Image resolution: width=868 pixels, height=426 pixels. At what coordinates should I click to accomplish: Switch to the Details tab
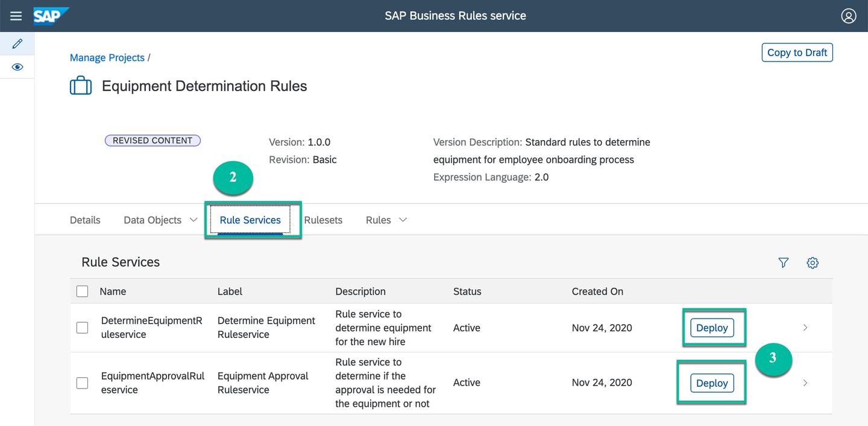85,220
